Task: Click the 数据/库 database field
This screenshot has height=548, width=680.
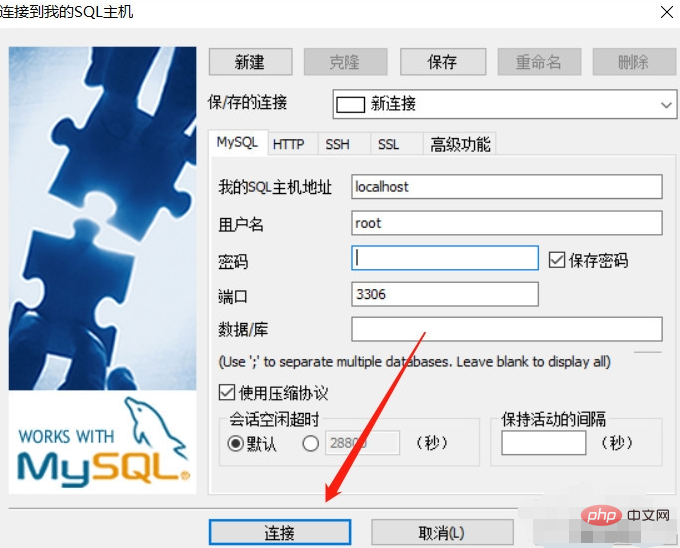Action: click(507, 329)
